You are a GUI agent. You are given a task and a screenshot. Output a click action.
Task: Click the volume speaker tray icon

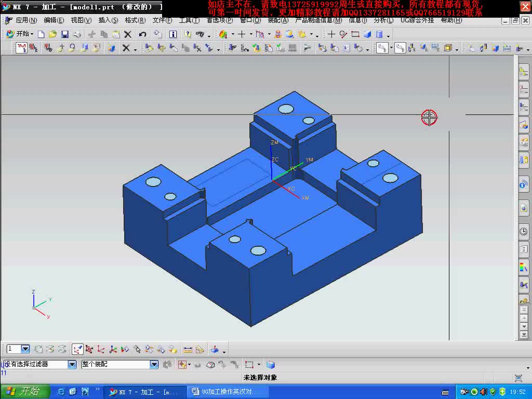pos(484,392)
